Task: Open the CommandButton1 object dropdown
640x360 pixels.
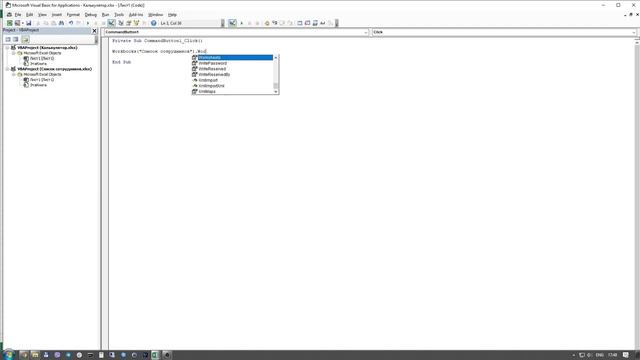Action: tap(365, 32)
